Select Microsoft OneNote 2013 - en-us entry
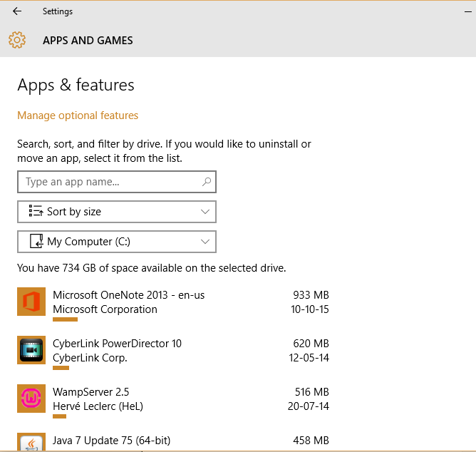 tap(173, 304)
